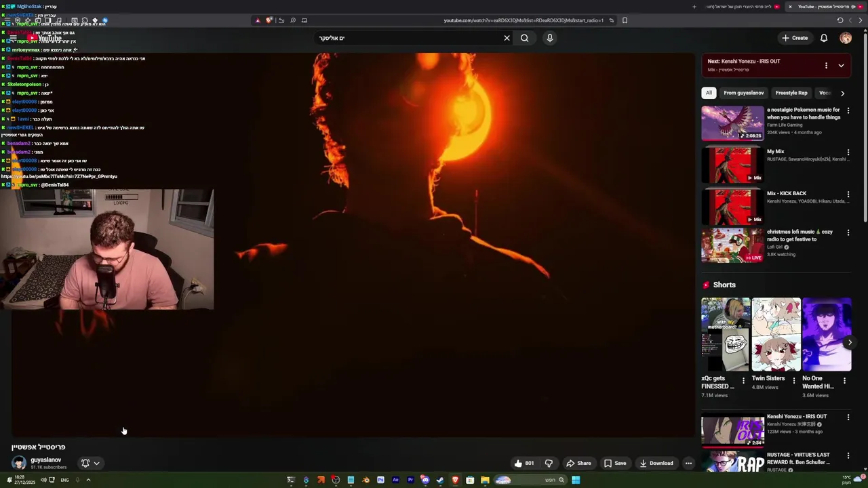
Task: Open Mix - KICK BACK title
Action: [787, 193]
